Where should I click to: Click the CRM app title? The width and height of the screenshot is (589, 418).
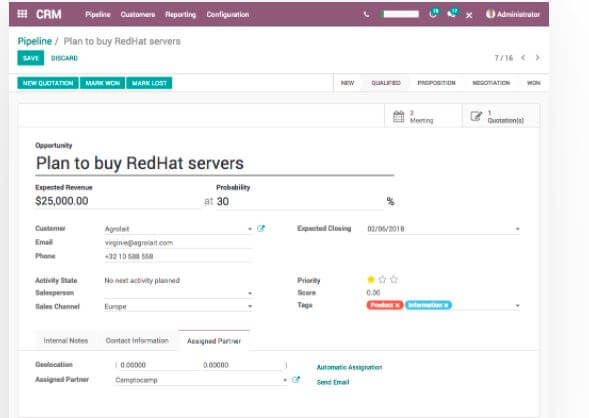pos(48,14)
